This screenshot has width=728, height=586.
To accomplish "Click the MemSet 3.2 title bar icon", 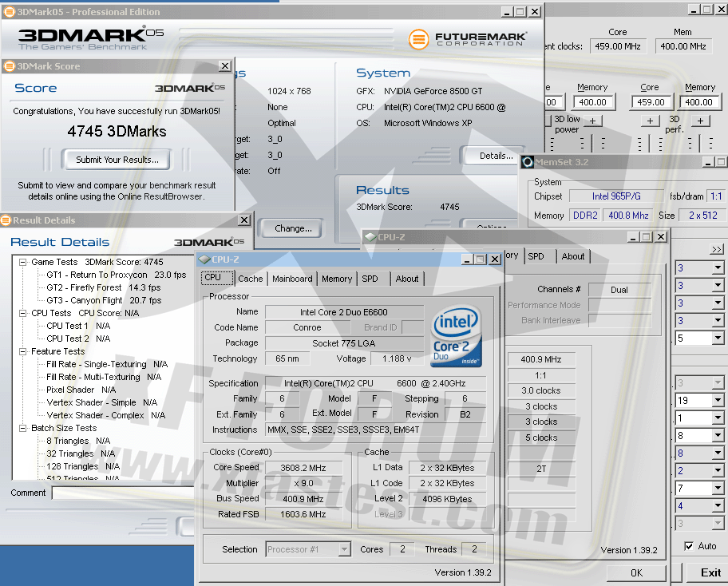I will [527, 162].
